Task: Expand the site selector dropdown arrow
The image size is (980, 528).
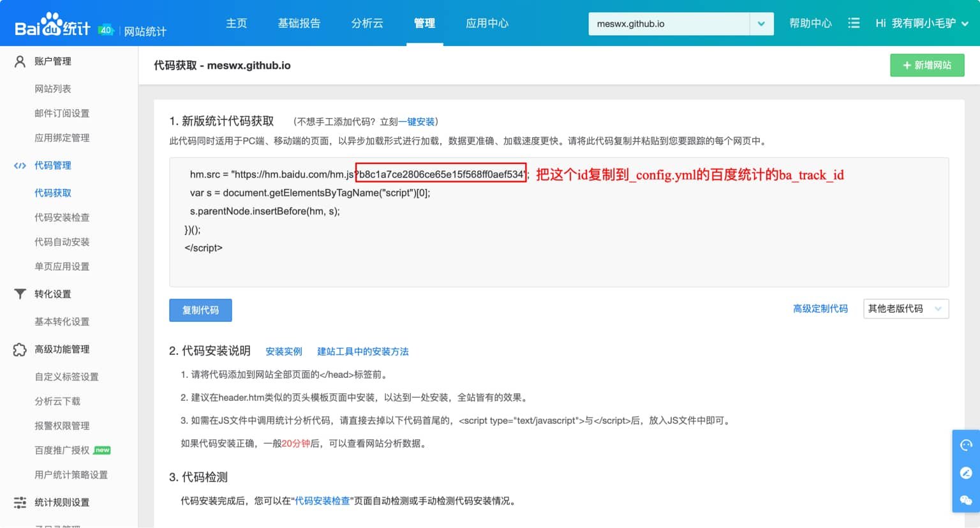Action: 761,24
